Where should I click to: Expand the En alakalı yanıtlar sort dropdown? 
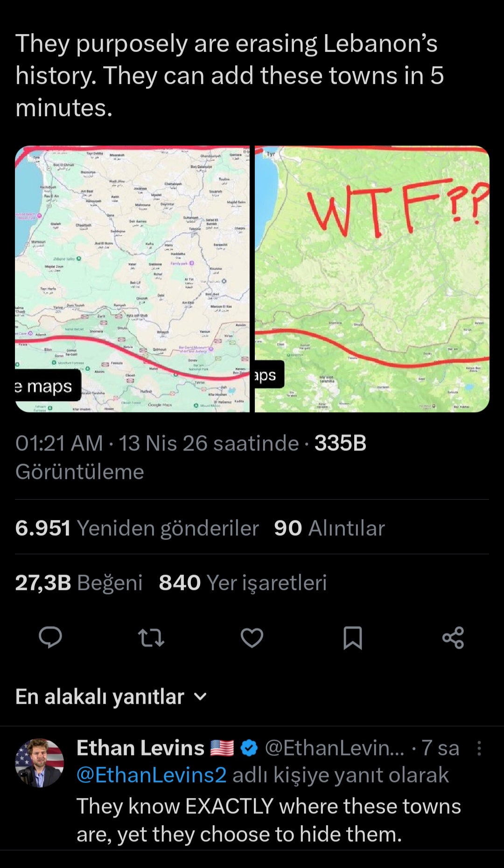coord(111,696)
